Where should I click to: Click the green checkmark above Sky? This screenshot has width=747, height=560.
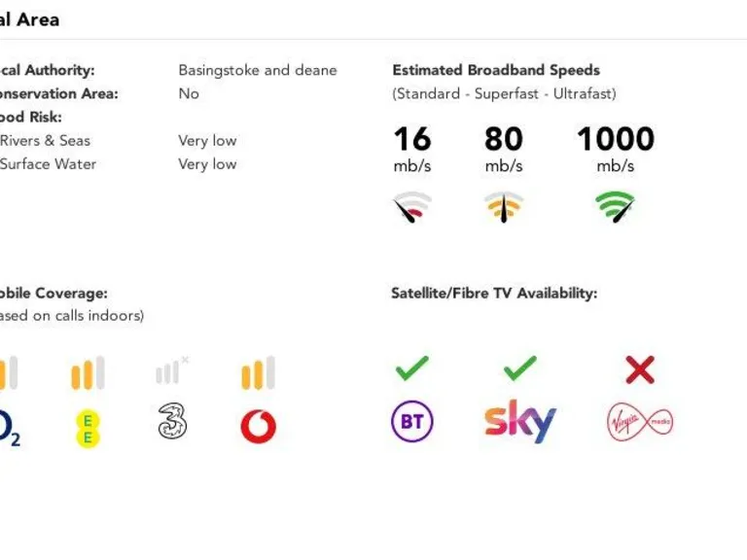click(x=520, y=368)
